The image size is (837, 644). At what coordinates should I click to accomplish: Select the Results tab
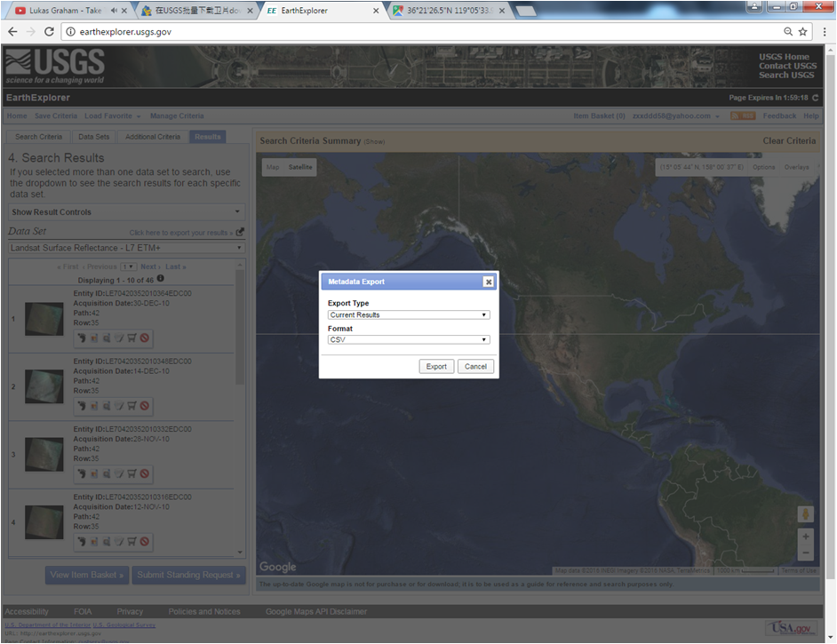pos(208,137)
